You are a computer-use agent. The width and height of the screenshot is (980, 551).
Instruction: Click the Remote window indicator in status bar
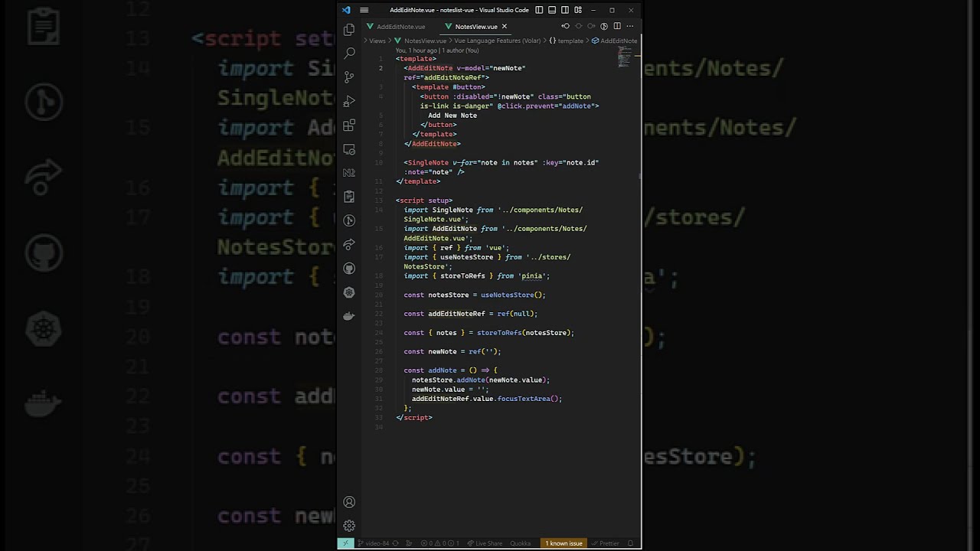pyautogui.click(x=345, y=543)
